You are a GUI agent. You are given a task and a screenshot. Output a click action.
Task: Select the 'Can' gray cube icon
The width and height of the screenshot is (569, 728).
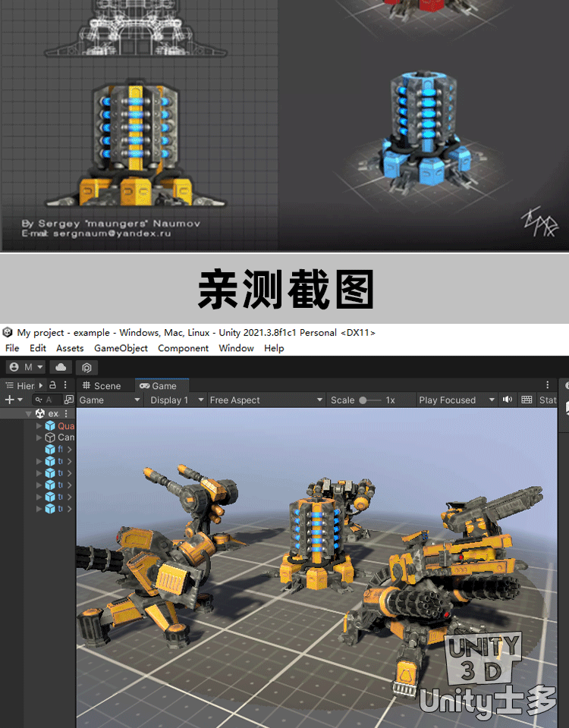coord(50,438)
